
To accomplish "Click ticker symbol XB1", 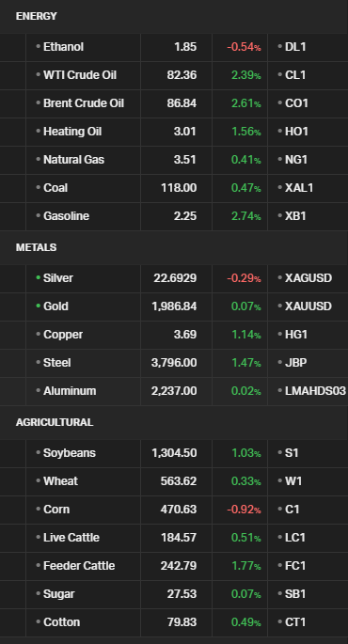I will pos(295,216).
